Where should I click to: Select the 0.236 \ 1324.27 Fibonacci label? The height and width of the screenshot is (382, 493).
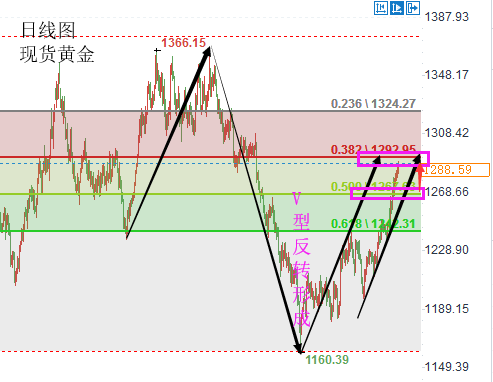[373, 104]
